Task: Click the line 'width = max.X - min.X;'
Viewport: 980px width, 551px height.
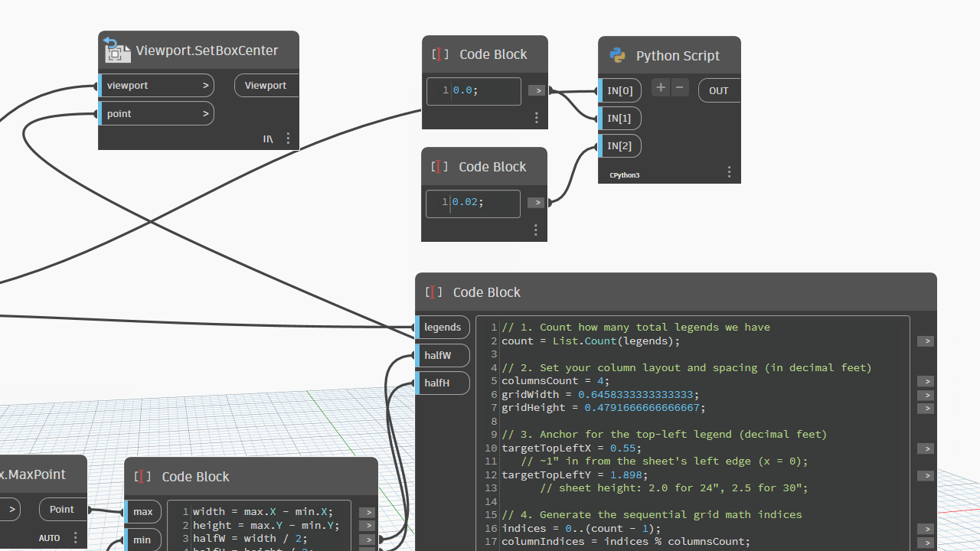Action: point(263,512)
